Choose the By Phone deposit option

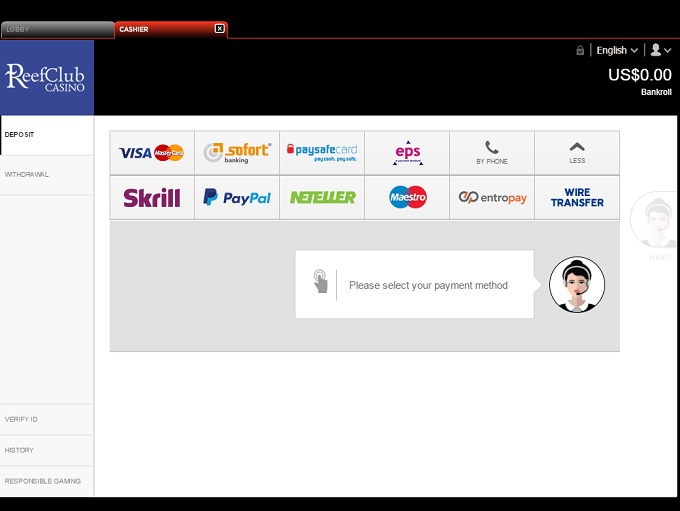[x=492, y=153]
